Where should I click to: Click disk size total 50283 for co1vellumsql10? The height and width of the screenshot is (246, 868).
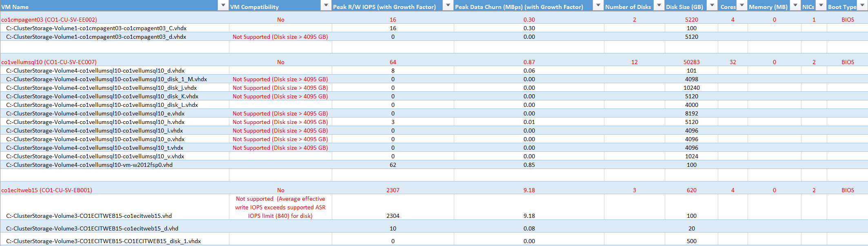(x=692, y=62)
